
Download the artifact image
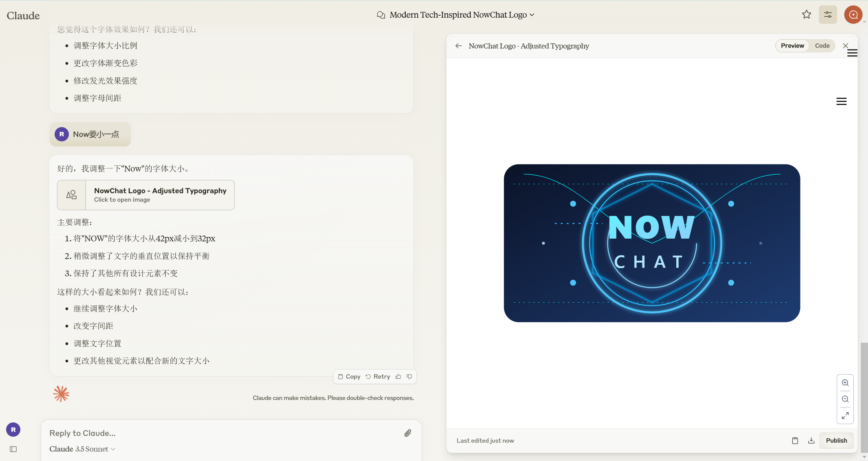coord(811,440)
